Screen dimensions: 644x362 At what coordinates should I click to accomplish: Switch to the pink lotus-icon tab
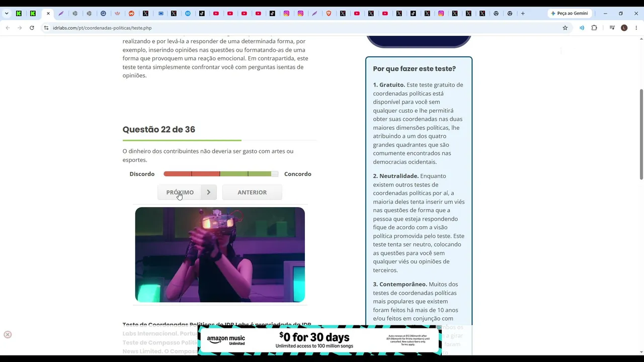coord(117,14)
